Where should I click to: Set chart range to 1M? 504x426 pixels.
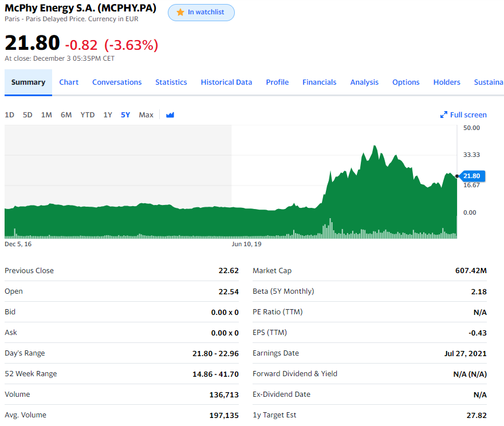point(46,115)
